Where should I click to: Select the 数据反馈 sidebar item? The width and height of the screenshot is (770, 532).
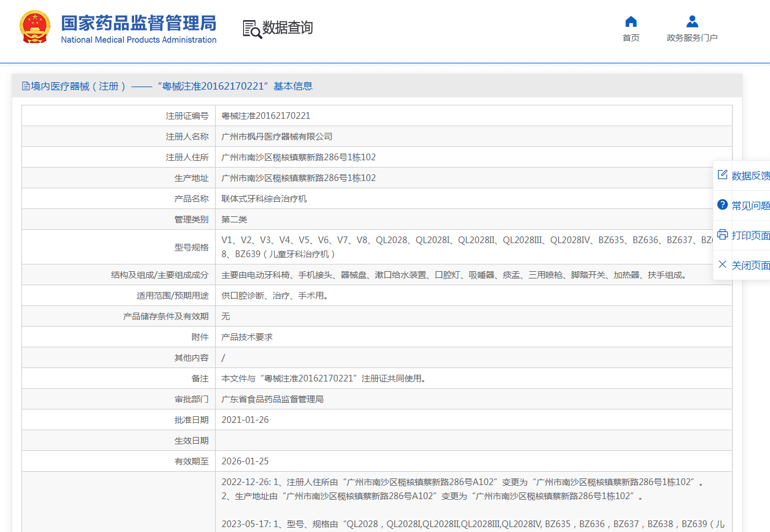tap(751, 176)
